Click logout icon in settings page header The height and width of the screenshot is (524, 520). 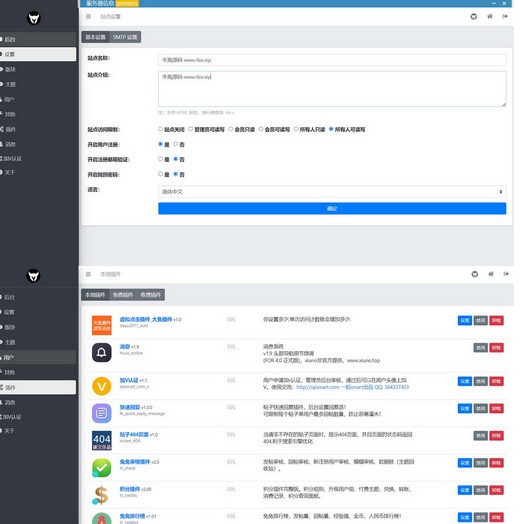pyautogui.click(x=505, y=16)
